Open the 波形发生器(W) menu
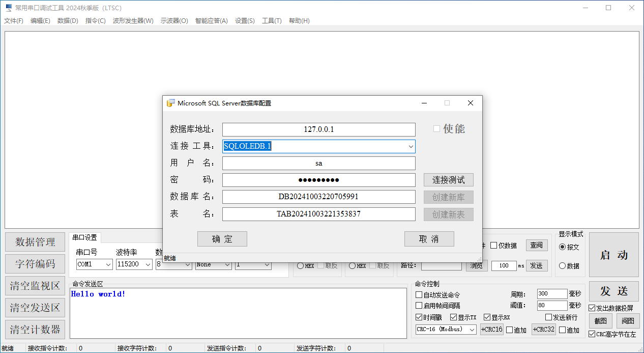 [133, 21]
